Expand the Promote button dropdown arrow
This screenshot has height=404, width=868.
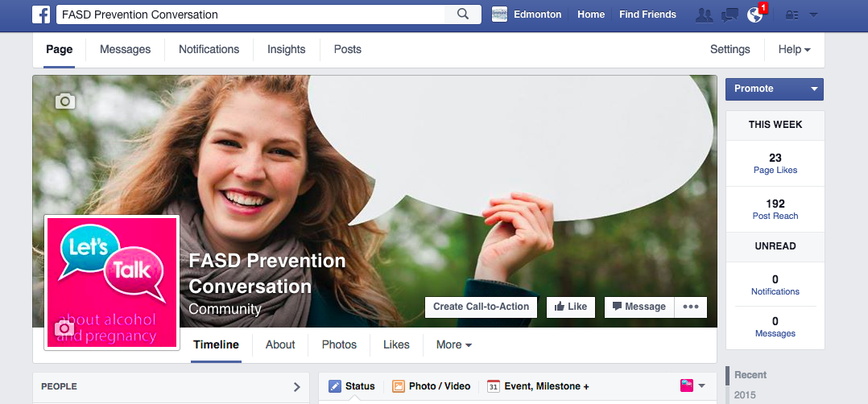[814, 89]
